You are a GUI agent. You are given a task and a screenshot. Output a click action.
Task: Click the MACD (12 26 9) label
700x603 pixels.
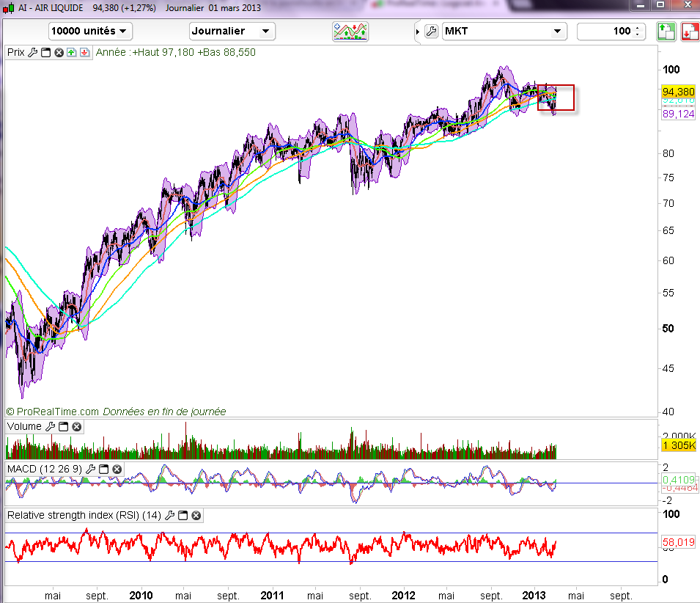click(45, 469)
